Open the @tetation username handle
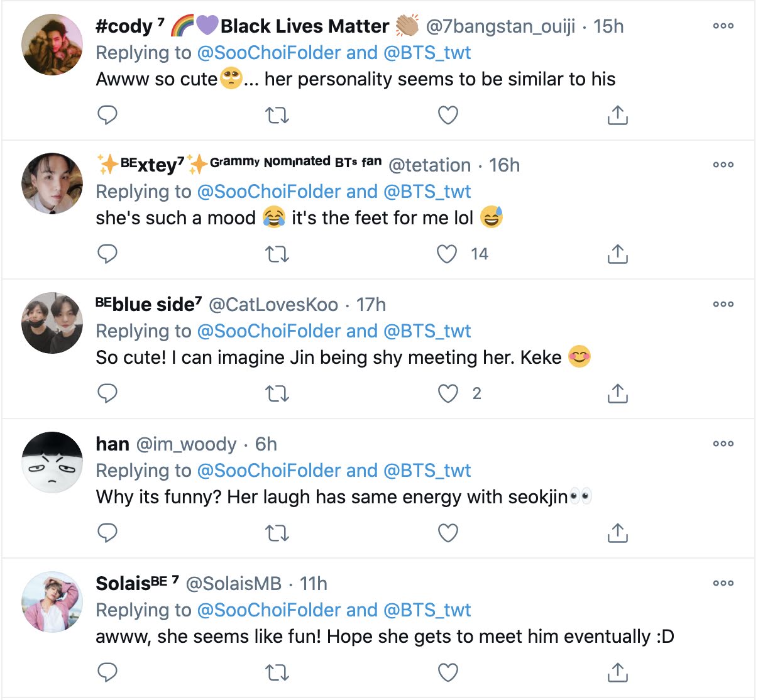The height and width of the screenshot is (700, 758). [429, 165]
